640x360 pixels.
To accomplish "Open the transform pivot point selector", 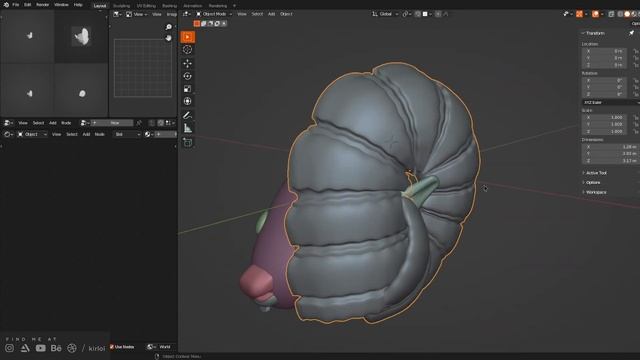I will 406,14.
